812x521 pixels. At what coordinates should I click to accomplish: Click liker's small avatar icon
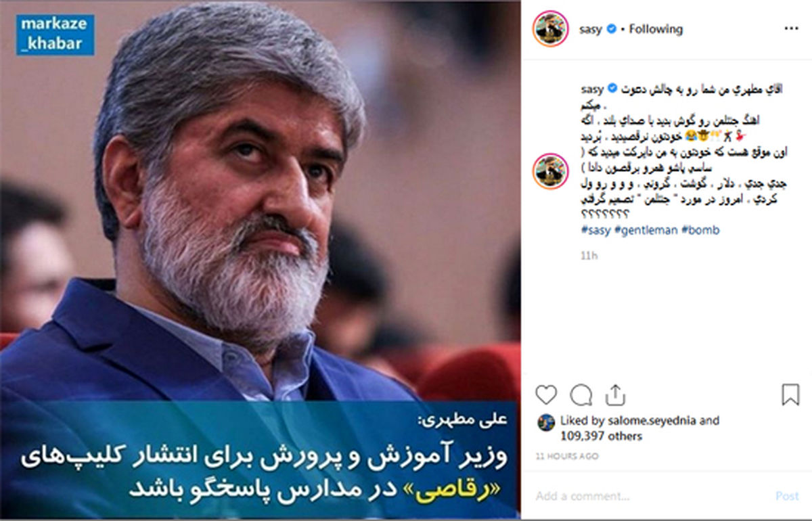546,423
